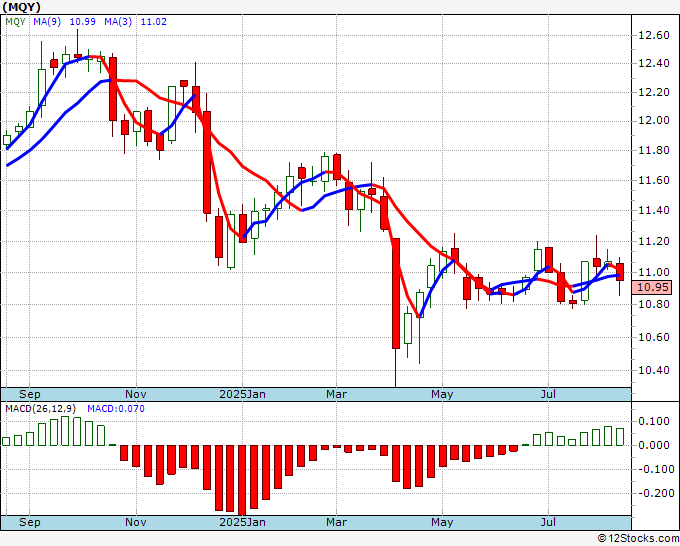Click the 2025Jan label on price chart axis
The image size is (680, 546).
(242, 394)
